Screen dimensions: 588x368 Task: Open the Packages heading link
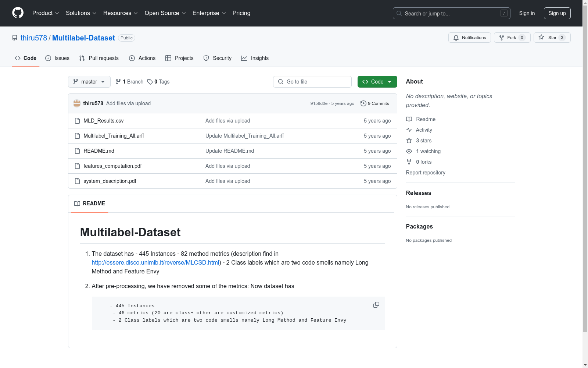[419, 226]
